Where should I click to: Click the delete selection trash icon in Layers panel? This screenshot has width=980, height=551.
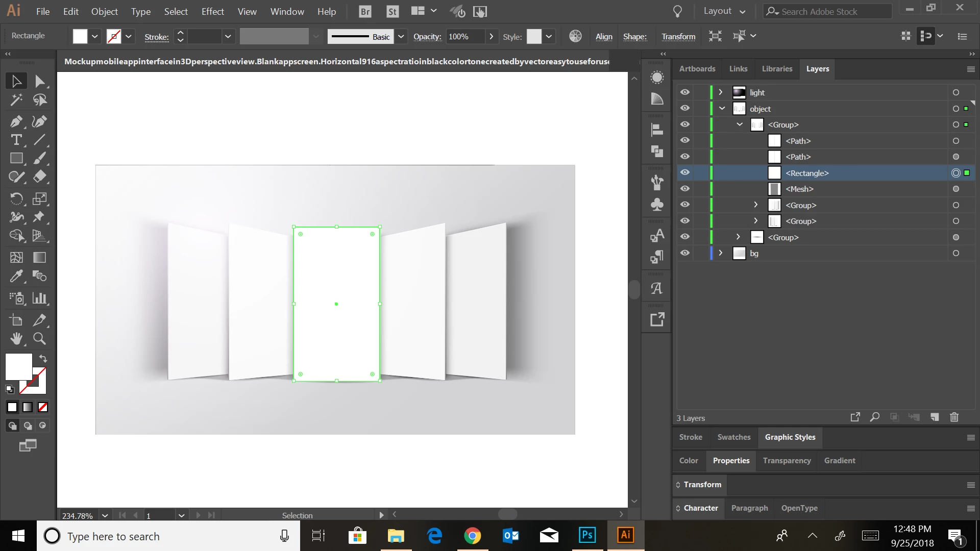click(954, 417)
